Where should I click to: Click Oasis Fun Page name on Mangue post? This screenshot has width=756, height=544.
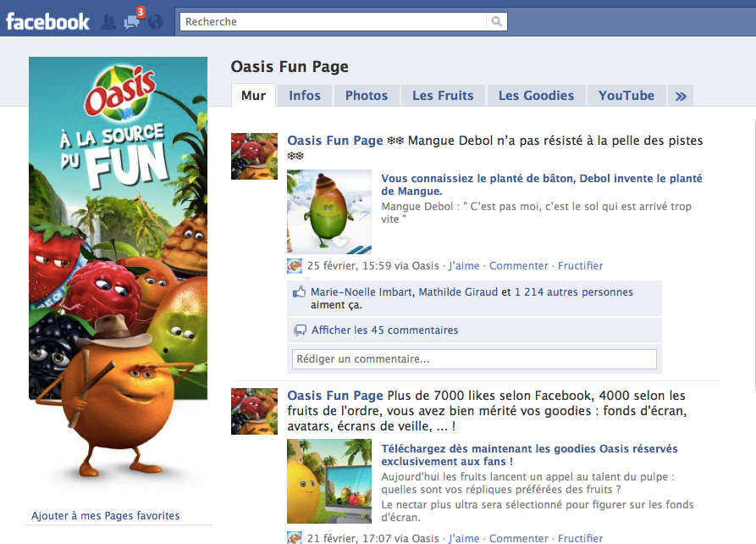(x=335, y=141)
